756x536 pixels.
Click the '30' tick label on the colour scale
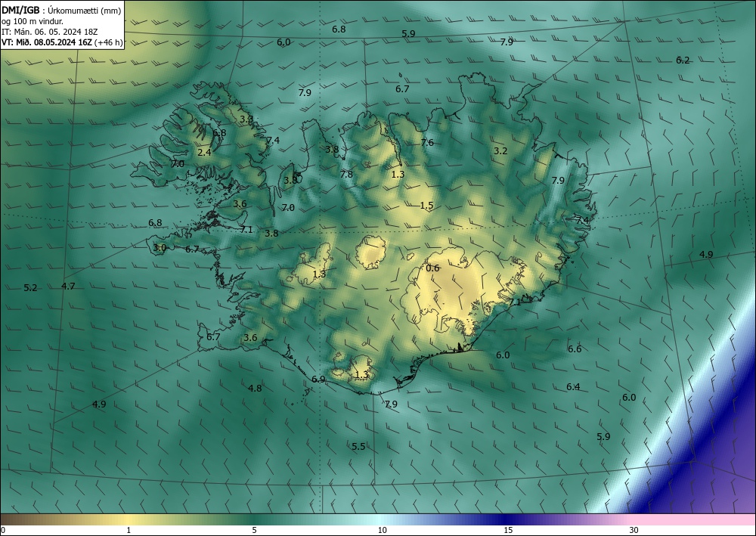tap(634, 530)
